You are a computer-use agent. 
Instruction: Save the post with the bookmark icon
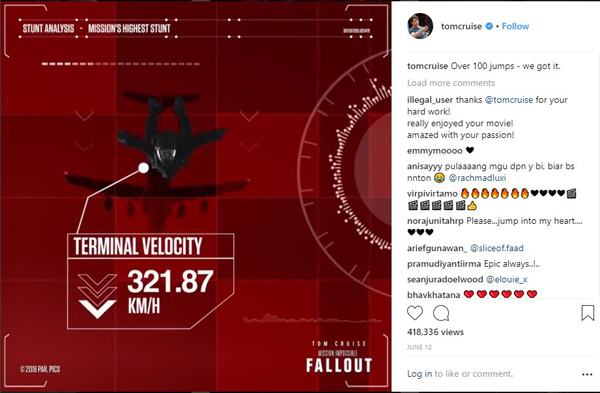pos(587,313)
